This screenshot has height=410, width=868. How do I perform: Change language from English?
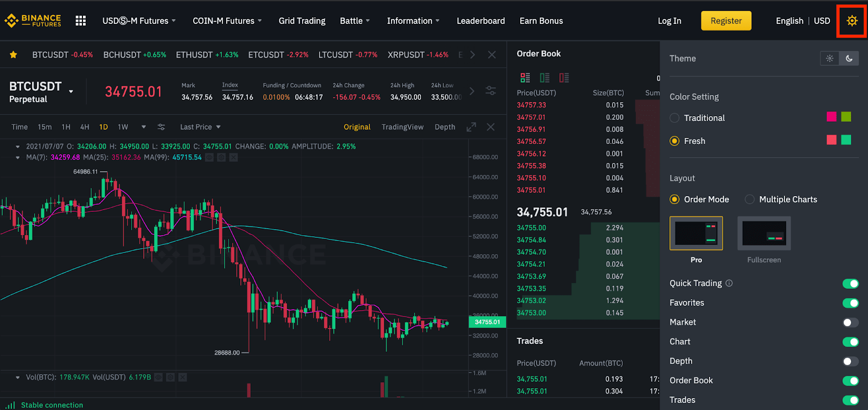(789, 21)
